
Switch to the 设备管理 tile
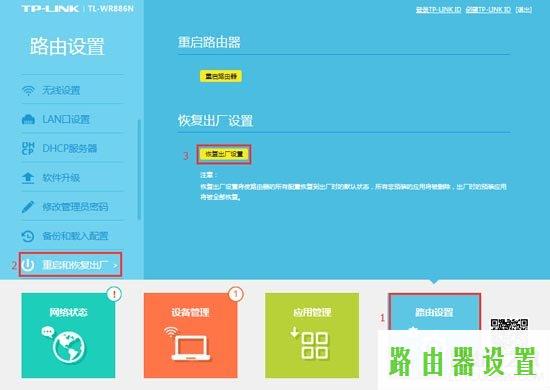(190, 336)
